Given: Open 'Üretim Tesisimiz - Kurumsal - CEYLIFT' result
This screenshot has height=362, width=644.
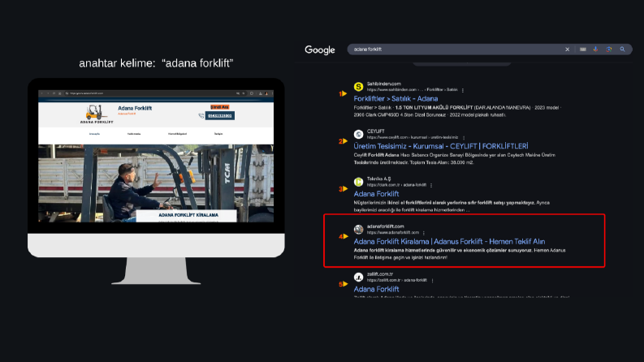Looking at the screenshot, I should click(x=441, y=146).
